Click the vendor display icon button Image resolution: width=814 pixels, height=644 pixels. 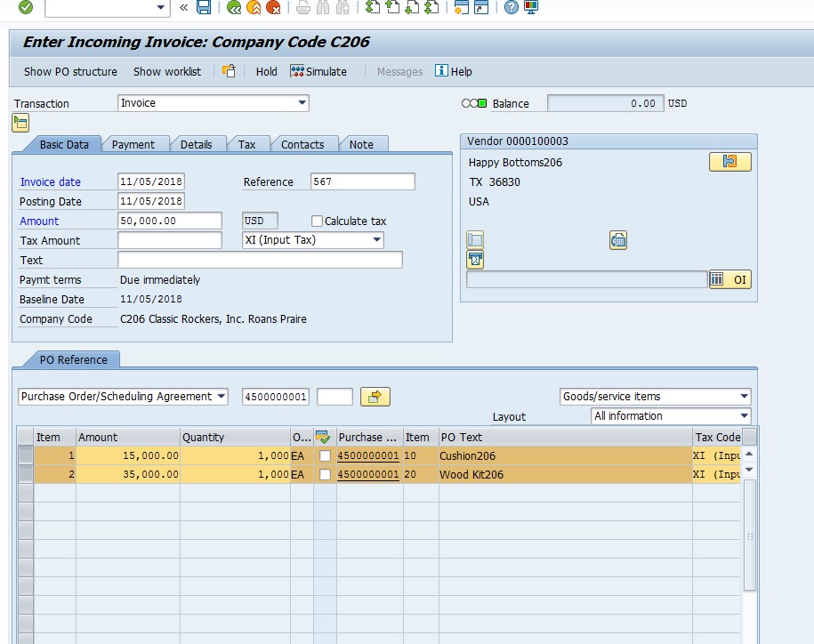(x=729, y=162)
